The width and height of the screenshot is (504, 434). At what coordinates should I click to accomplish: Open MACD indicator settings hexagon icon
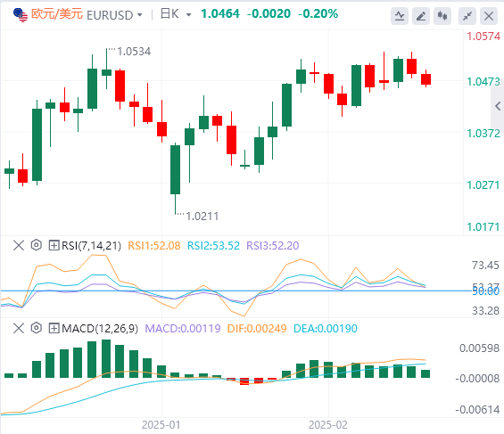37,328
